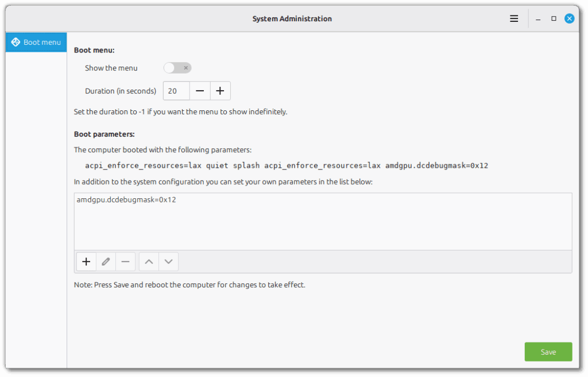588x377 pixels.
Task: Close the System Administration window
Action: (x=569, y=18)
